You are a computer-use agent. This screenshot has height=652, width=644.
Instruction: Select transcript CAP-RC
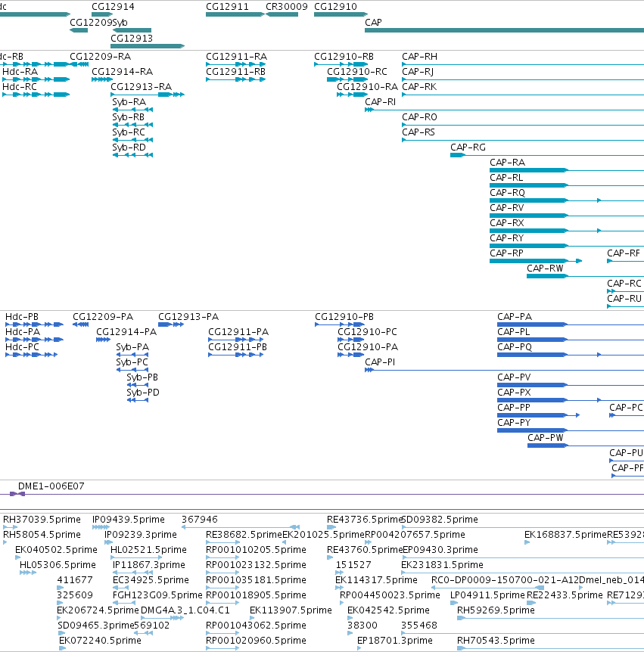coord(625,291)
